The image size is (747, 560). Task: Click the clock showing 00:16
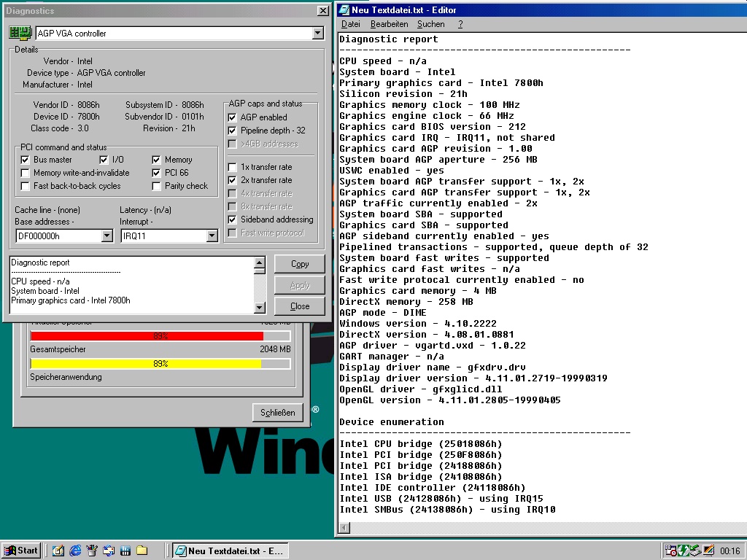coord(729,551)
